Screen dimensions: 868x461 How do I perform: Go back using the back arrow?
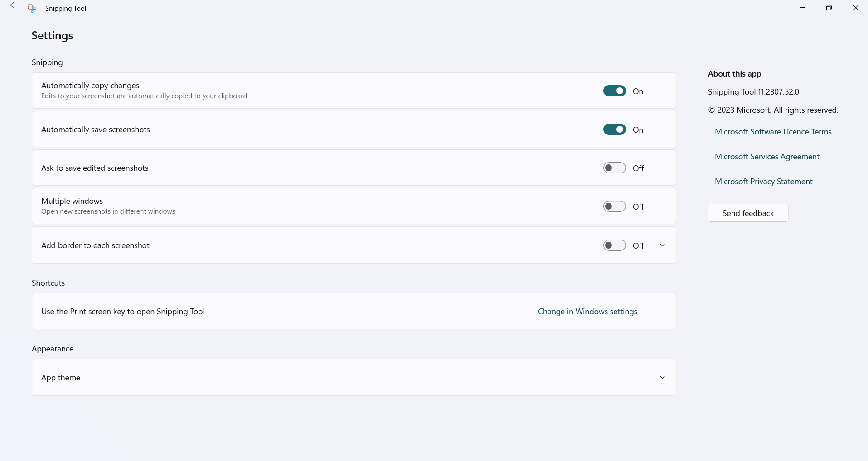(x=14, y=6)
